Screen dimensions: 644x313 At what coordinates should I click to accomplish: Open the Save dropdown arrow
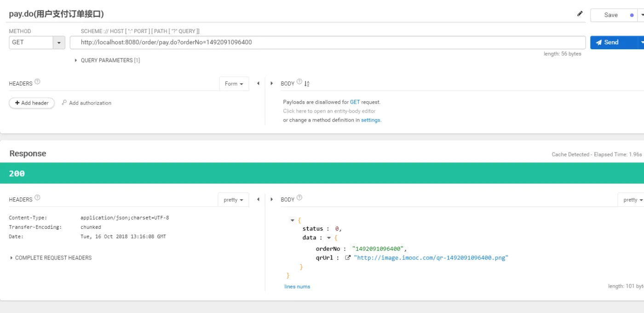coord(642,15)
